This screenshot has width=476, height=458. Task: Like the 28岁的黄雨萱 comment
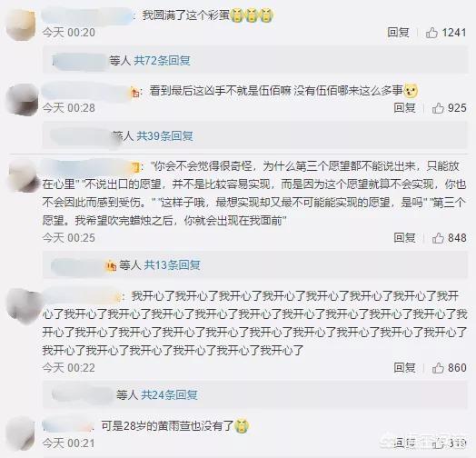click(438, 443)
